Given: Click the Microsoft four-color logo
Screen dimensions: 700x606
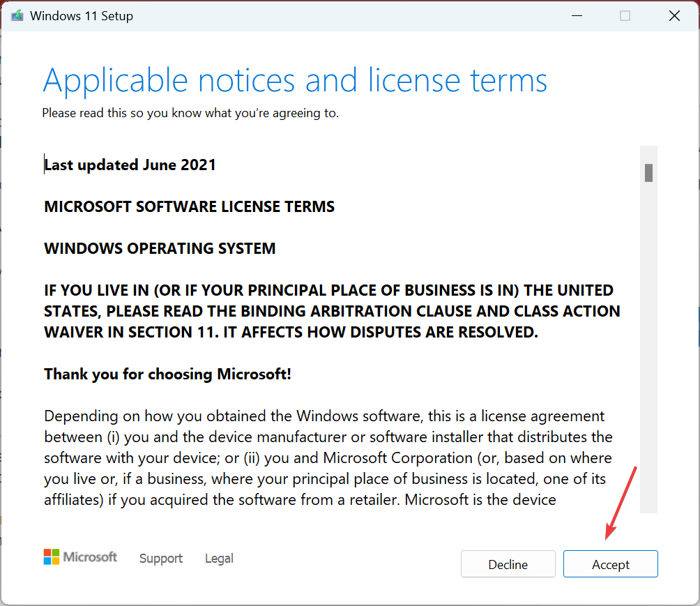Looking at the screenshot, I should [52, 557].
